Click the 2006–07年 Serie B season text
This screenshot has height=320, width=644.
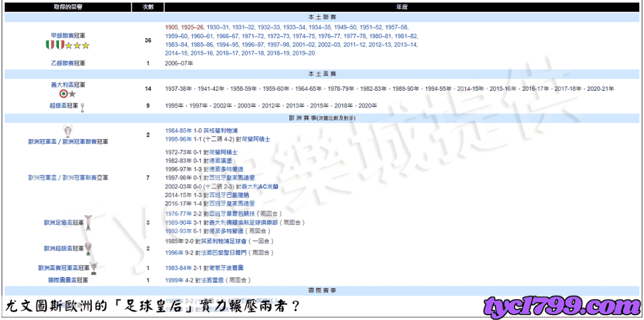[x=179, y=63]
